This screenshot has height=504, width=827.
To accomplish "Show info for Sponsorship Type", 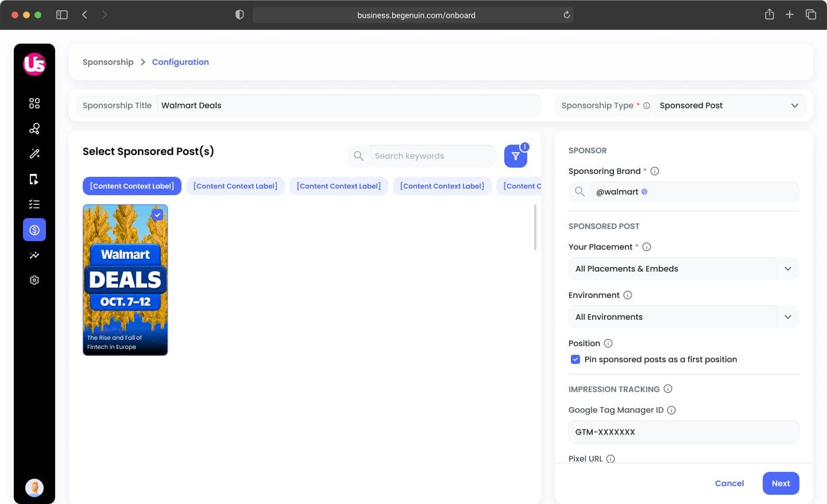I will [x=647, y=106].
